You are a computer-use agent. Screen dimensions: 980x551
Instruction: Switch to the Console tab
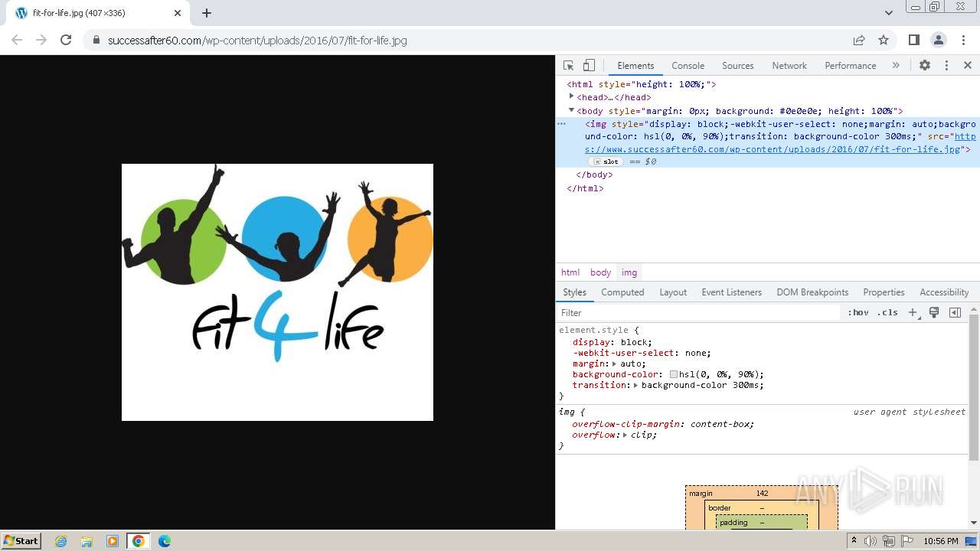click(x=688, y=66)
